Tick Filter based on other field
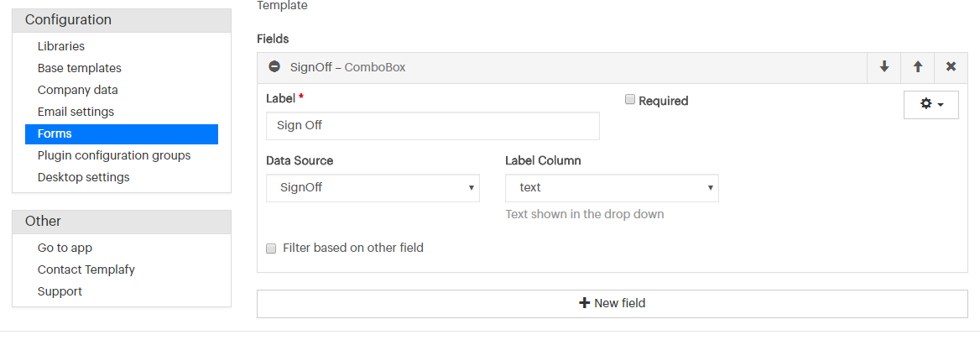980x340 pixels. tap(271, 248)
